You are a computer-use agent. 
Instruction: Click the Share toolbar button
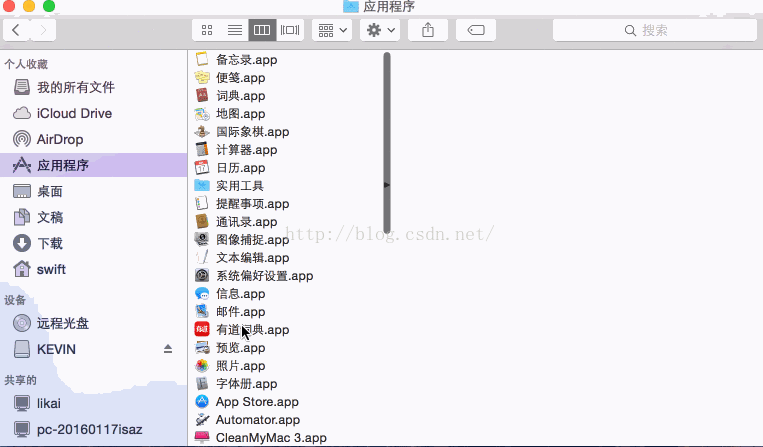click(x=428, y=30)
